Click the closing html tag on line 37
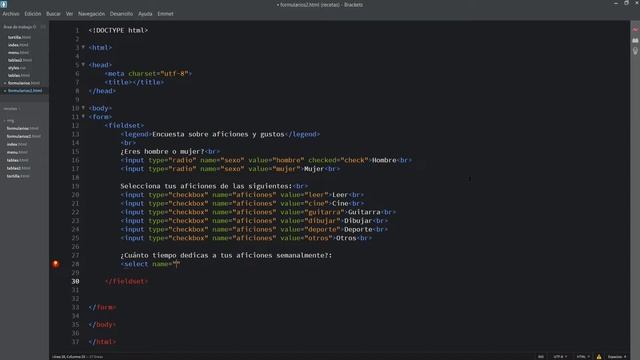 tap(102, 342)
